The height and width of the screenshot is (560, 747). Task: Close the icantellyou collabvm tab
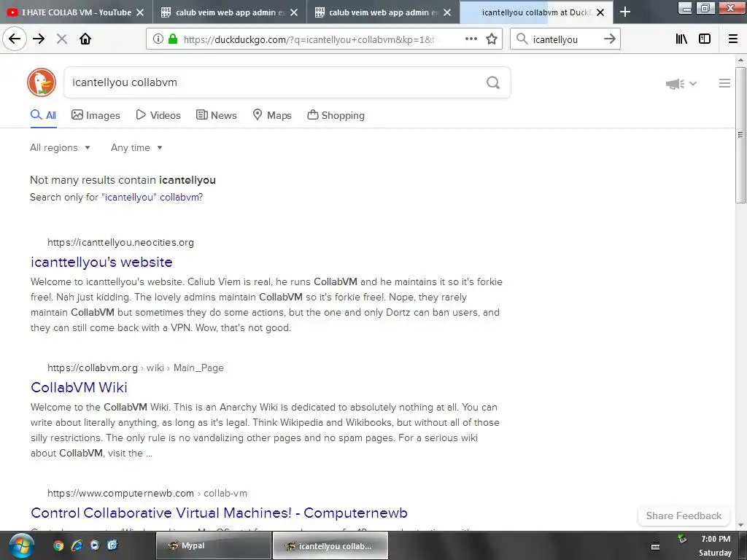click(x=600, y=12)
